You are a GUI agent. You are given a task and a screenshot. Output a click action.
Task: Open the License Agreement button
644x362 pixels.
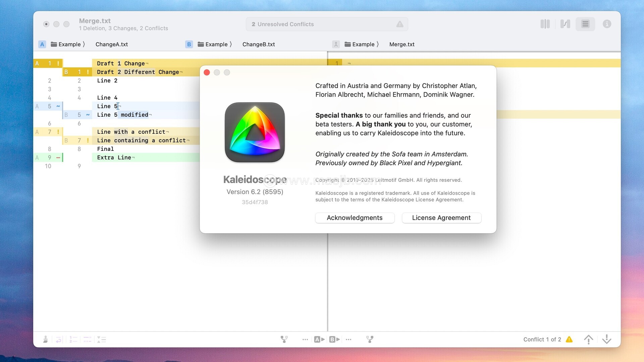pos(441,218)
